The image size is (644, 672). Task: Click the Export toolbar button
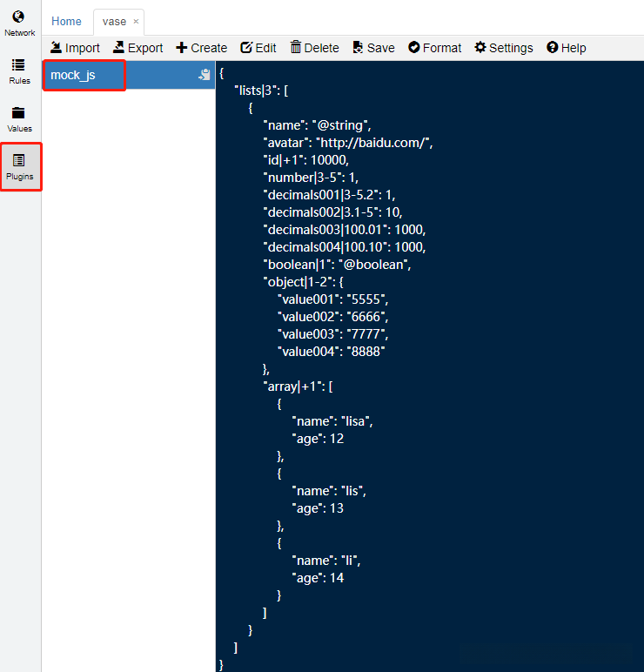click(x=138, y=48)
